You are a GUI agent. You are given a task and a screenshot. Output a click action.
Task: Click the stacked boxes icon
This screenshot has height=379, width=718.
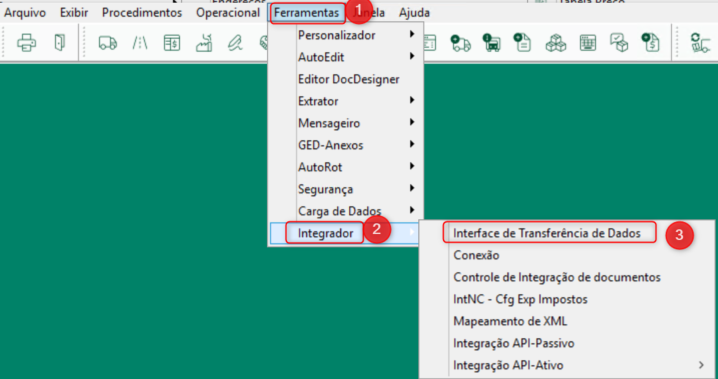point(555,43)
